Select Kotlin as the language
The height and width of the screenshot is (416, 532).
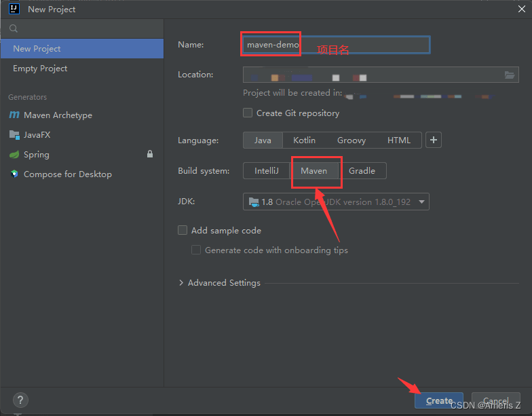pyautogui.click(x=304, y=140)
